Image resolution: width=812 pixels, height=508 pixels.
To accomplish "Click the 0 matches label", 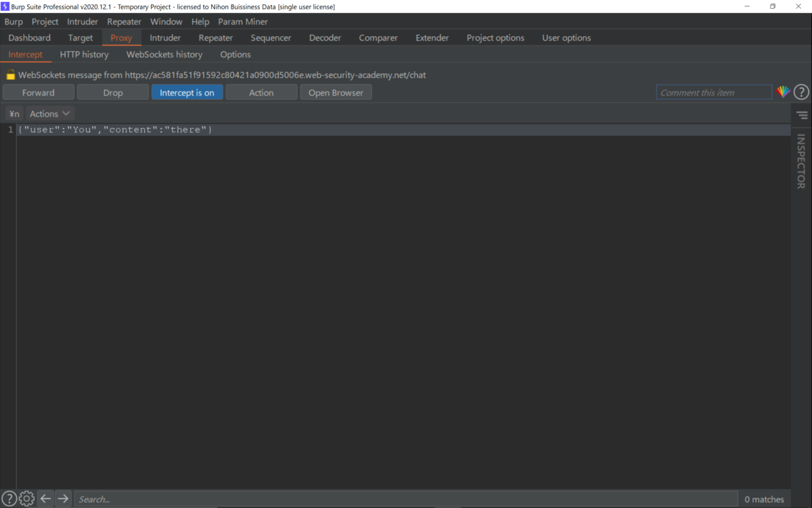I will [x=764, y=499].
